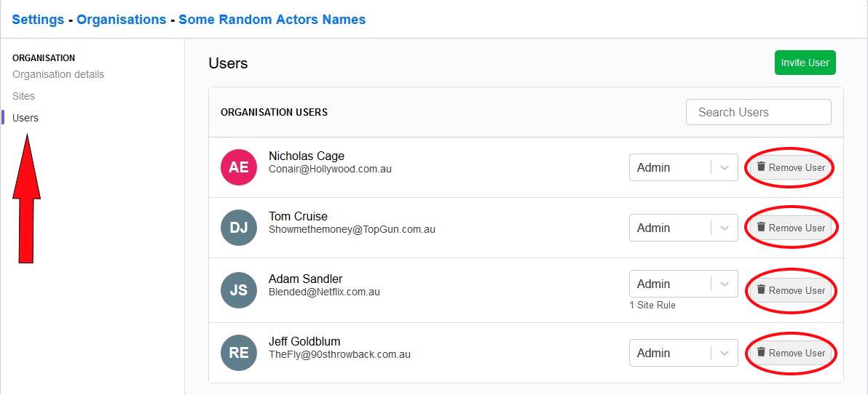Select Users in the sidebar menu
Viewport: 868px width, 395px height.
point(25,118)
